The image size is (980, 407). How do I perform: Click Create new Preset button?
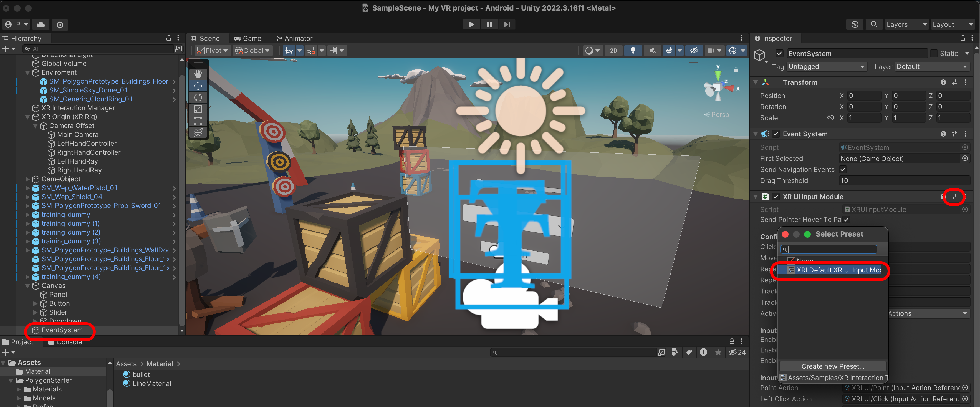(x=832, y=366)
